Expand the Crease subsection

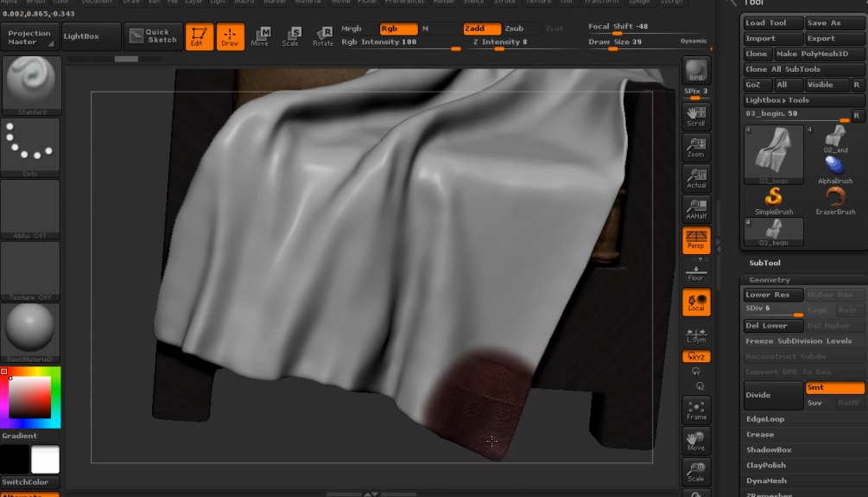click(x=759, y=435)
